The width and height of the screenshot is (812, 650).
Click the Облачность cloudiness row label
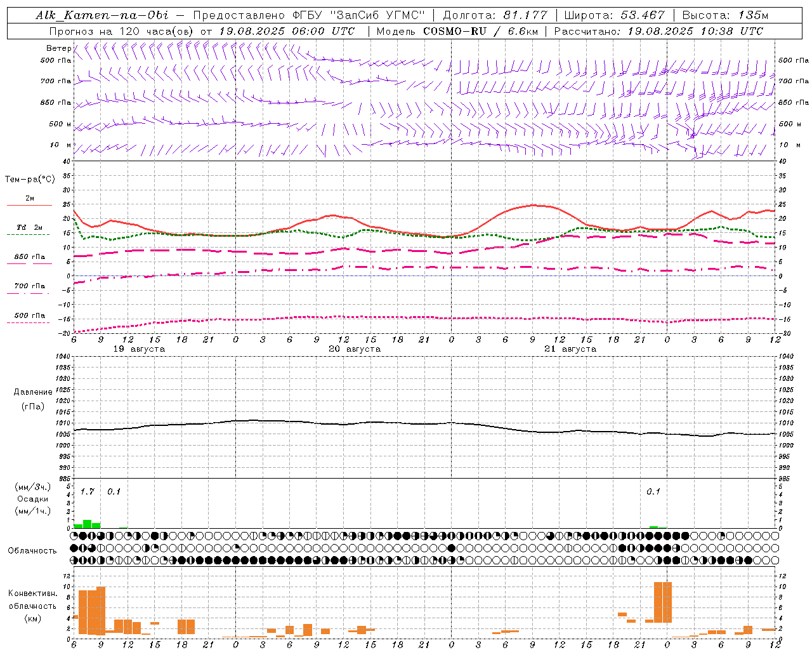click(32, 551)
